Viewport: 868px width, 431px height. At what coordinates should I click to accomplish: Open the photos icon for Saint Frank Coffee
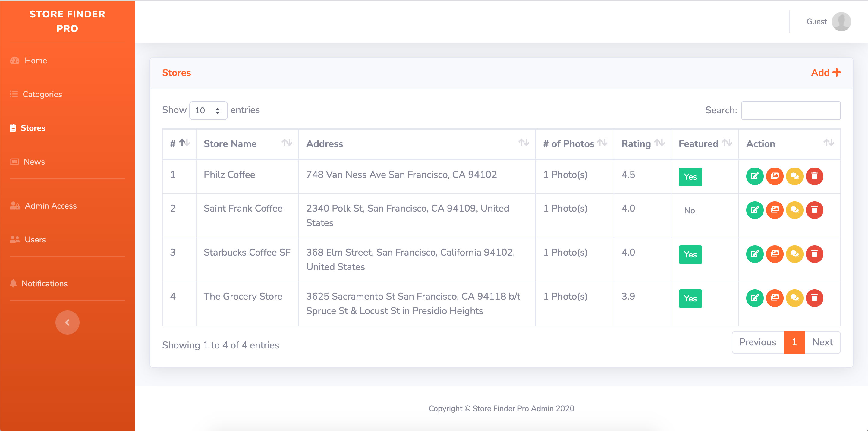tap(774, 210)
